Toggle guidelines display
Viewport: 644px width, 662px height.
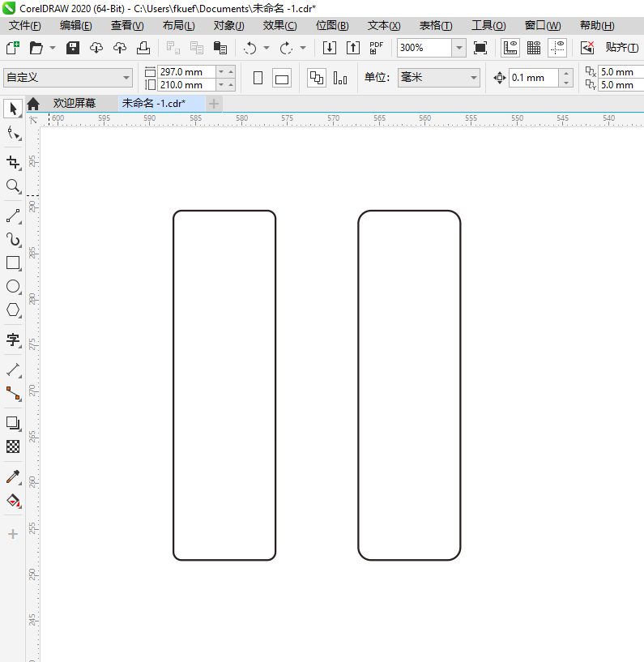[x=557, y=48]
